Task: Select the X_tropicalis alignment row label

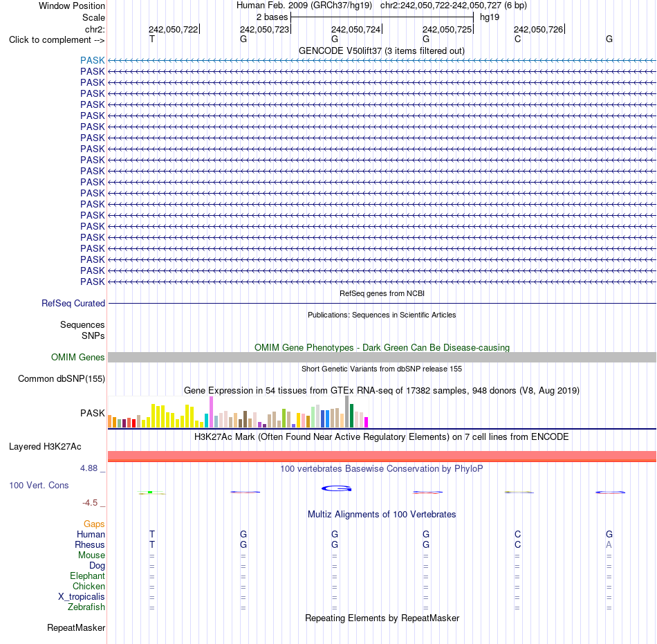Action: coord(82,597)
